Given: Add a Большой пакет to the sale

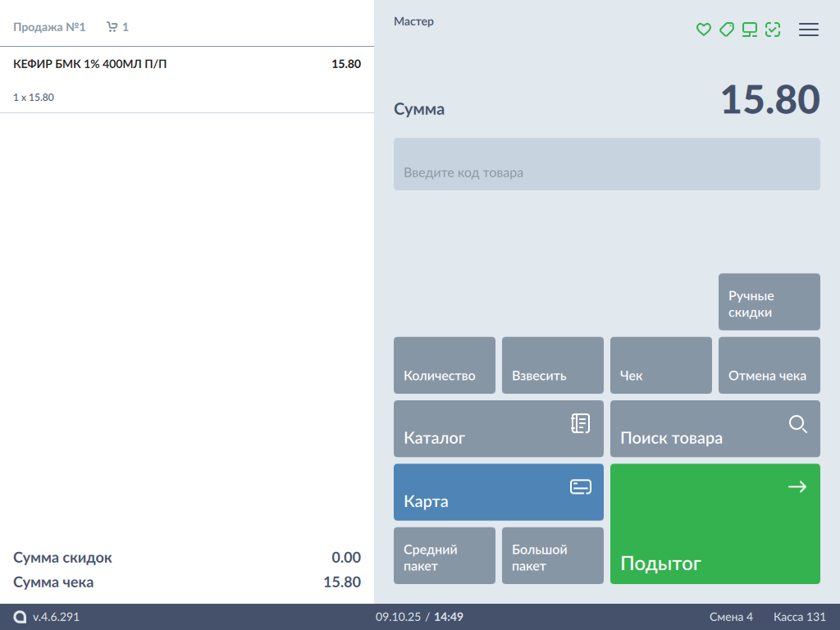Looking at the screenshot, I should (553, 555).
